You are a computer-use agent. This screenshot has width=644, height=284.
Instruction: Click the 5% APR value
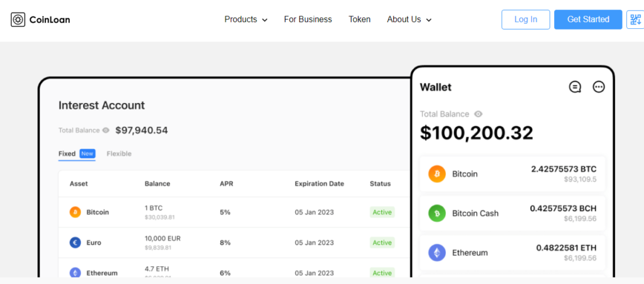(x=225, y=212)
